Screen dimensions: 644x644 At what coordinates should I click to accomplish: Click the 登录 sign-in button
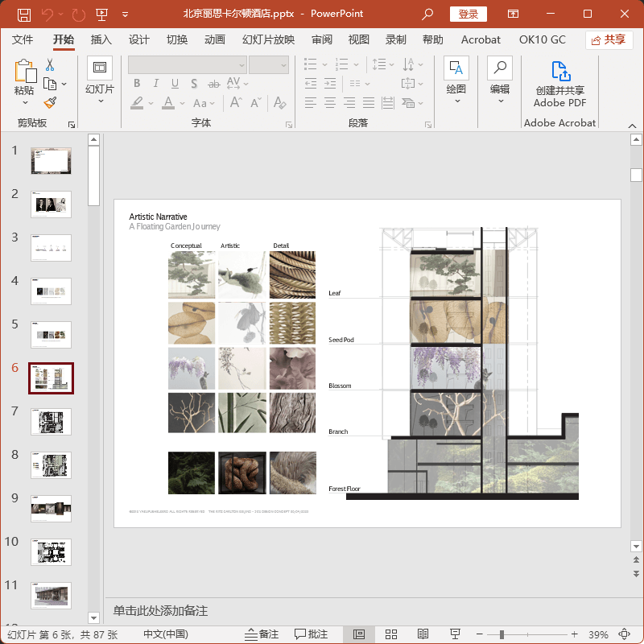point(468,14)
